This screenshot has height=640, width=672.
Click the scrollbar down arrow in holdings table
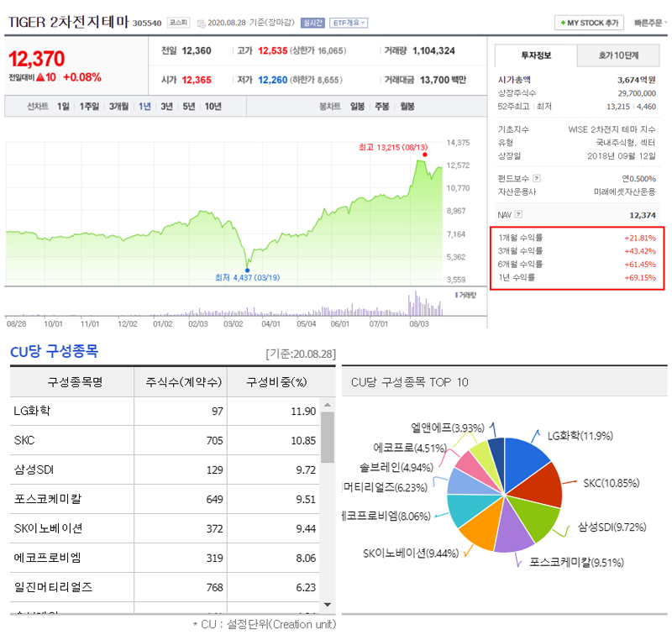(x=328, y=605)
